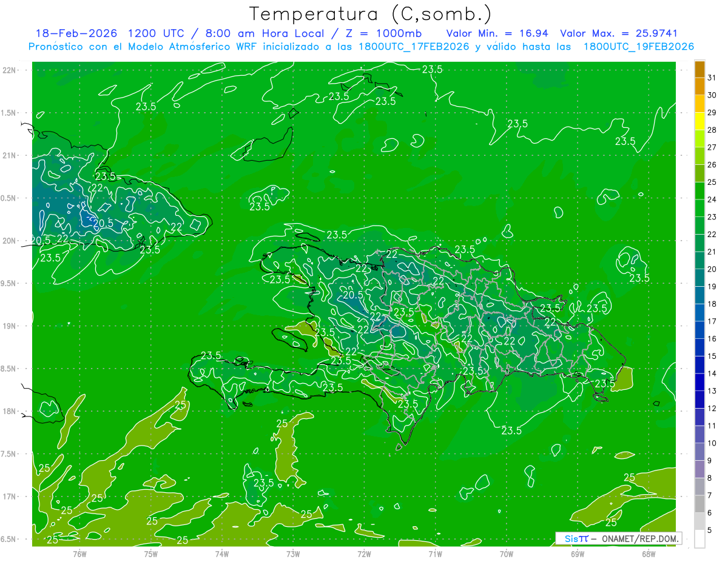Click the '75W' longitude axis label
Image resolution: width=728 pixels, height=562 pixels.
coord(151,554)
